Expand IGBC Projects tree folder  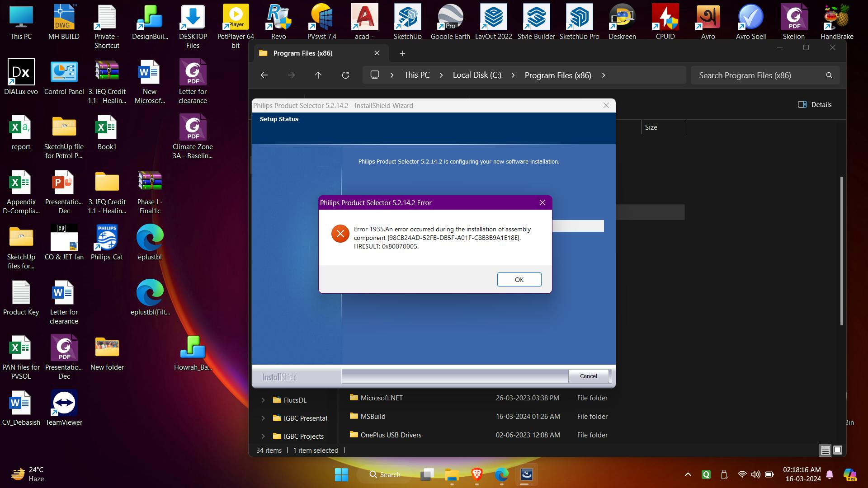coord(263,436)
